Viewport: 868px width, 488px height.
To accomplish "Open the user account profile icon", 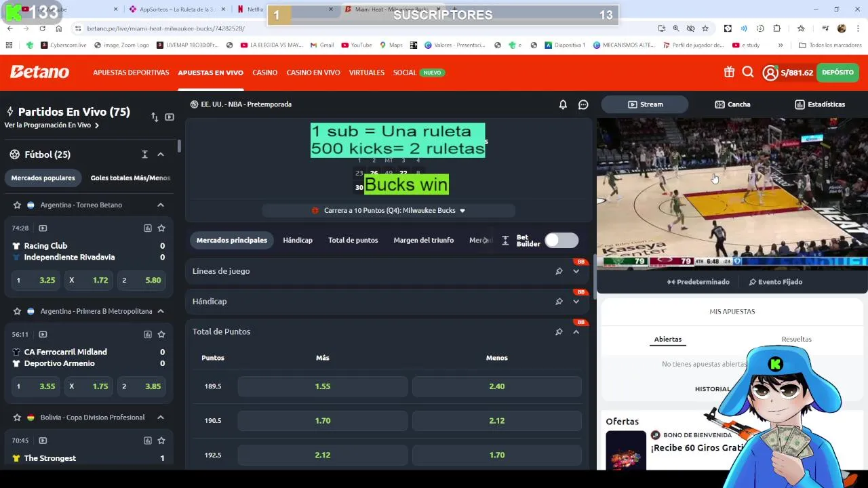I will pyautogui.click(x=770, y=73).
